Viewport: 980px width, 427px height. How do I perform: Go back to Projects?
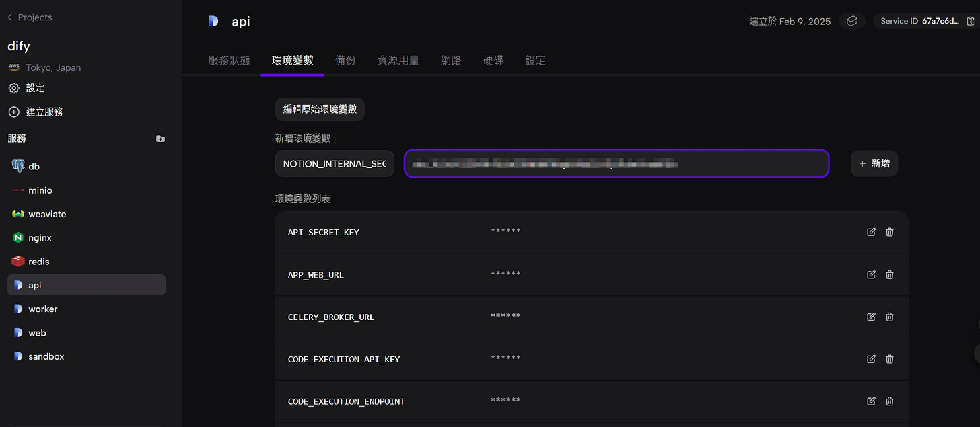(x=30, y=17)
